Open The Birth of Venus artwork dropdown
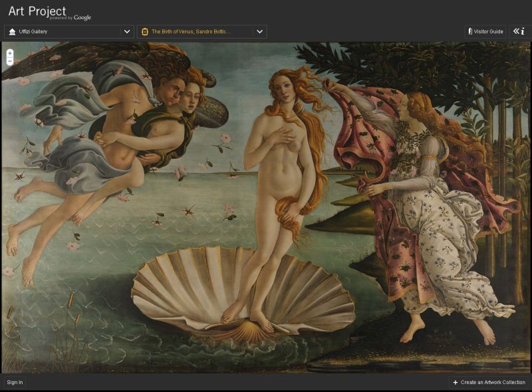The height and width of the screenshot is (392, 532). tap(202, 31)
